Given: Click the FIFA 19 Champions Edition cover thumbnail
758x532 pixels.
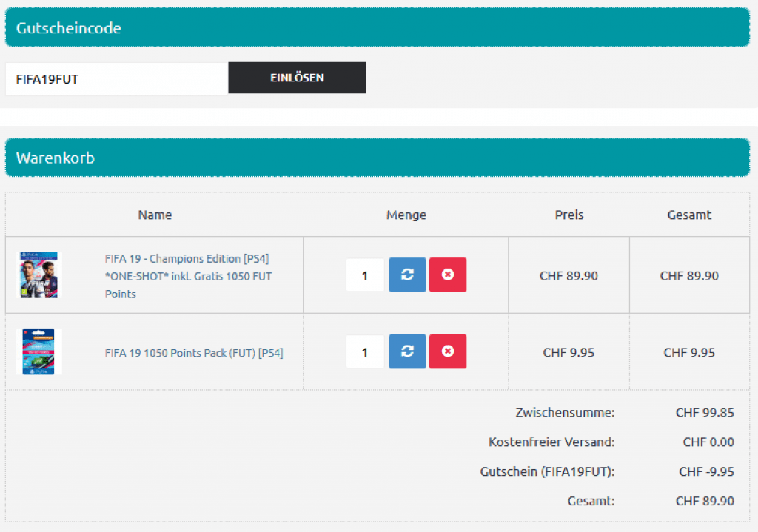Looking at the screenshot, I should point(38,275).
